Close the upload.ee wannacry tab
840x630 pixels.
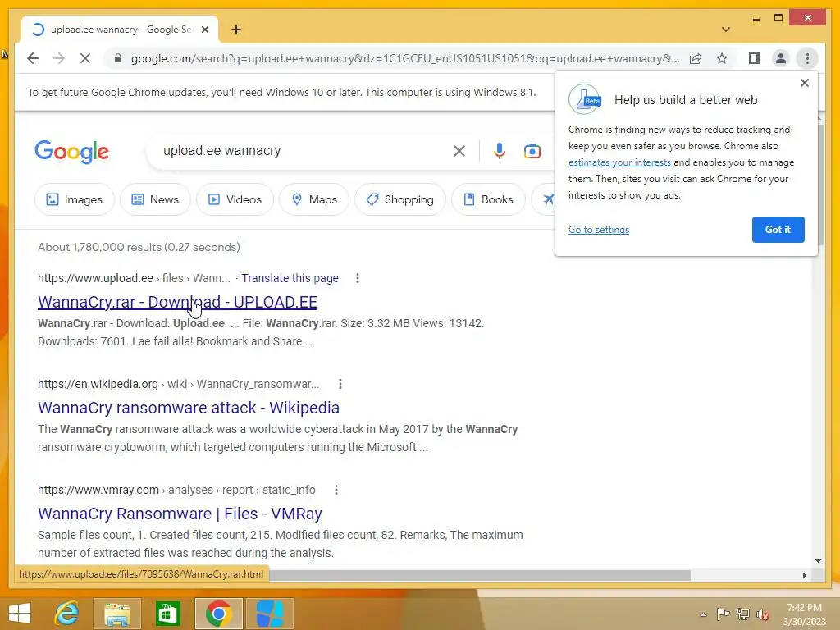204,30
